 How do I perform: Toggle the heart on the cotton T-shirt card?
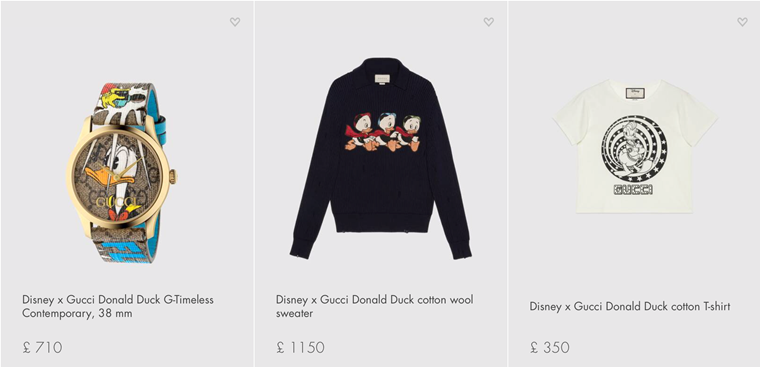(x=742, y=22)
